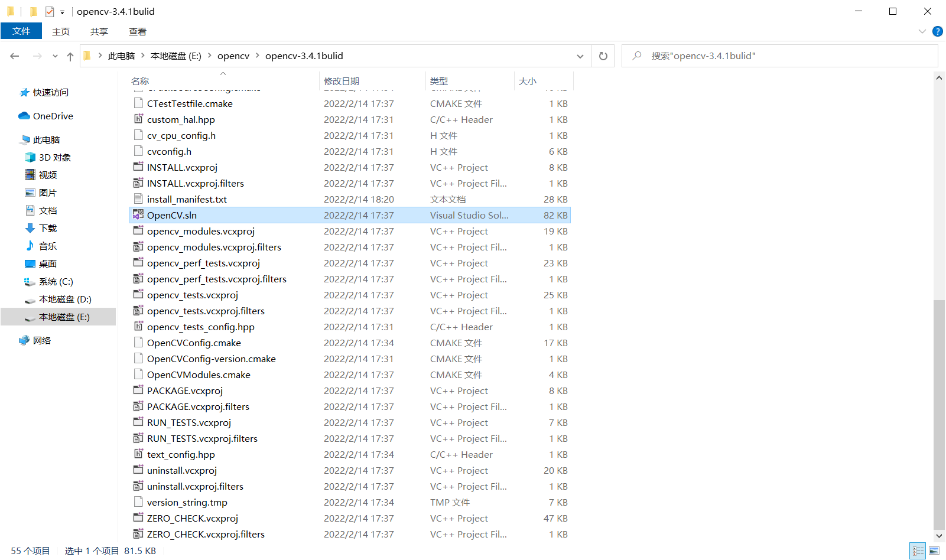Click the opencv_modules.vcxproj project icon

click(138, 231)
